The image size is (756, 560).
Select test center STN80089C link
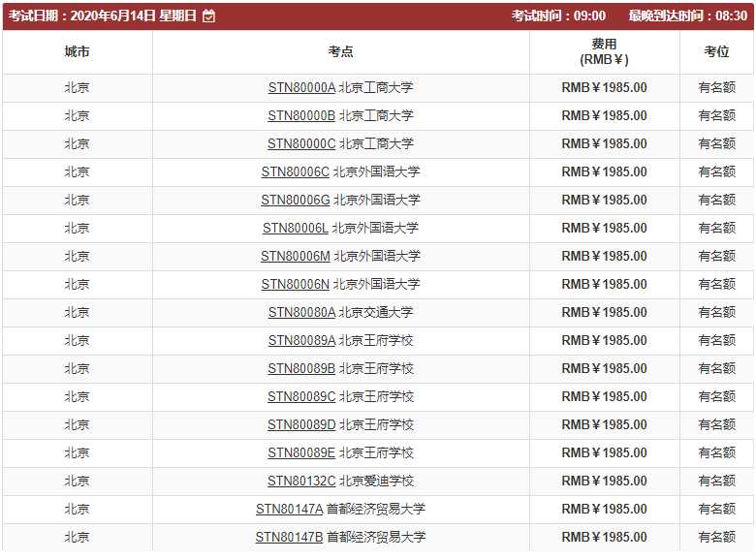301,397
